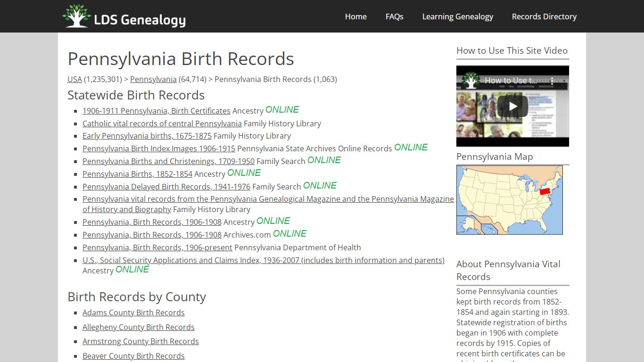Click the 'Pennsylvania Department of Health' source text
This screenshot has width=644, height=362.
click(297, 247)
